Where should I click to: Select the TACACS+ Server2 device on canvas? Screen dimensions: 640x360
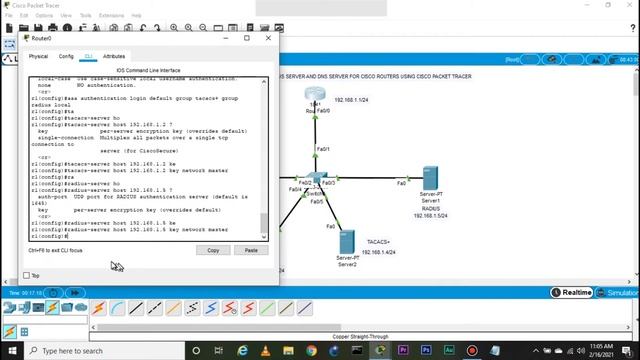[x=347, y=242]
